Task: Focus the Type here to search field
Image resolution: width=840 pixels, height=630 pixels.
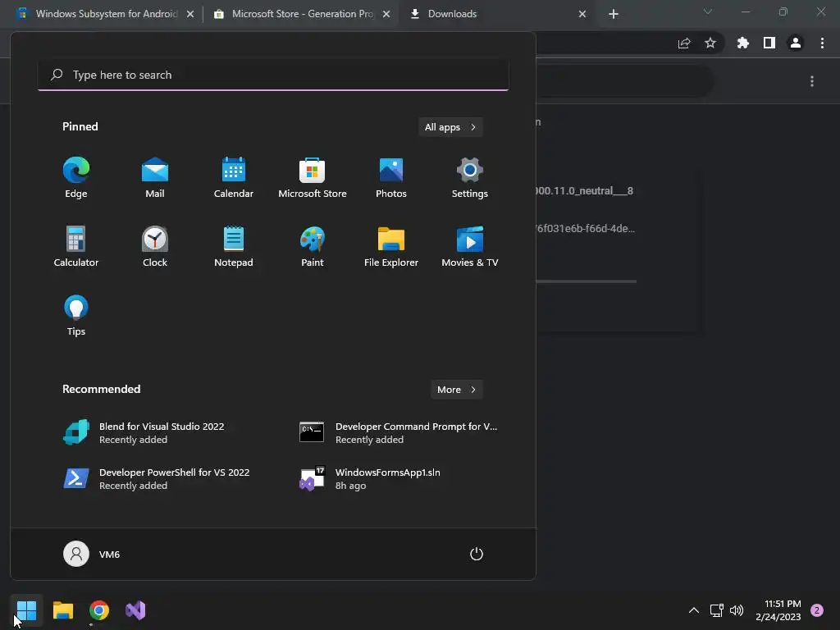Action: pyautogui.click(x=273, y=75)
